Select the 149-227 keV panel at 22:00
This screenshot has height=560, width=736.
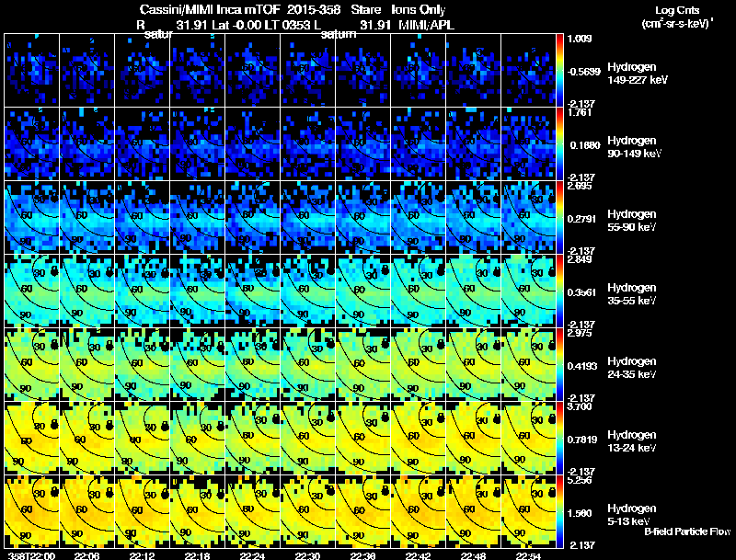point(31,71)
